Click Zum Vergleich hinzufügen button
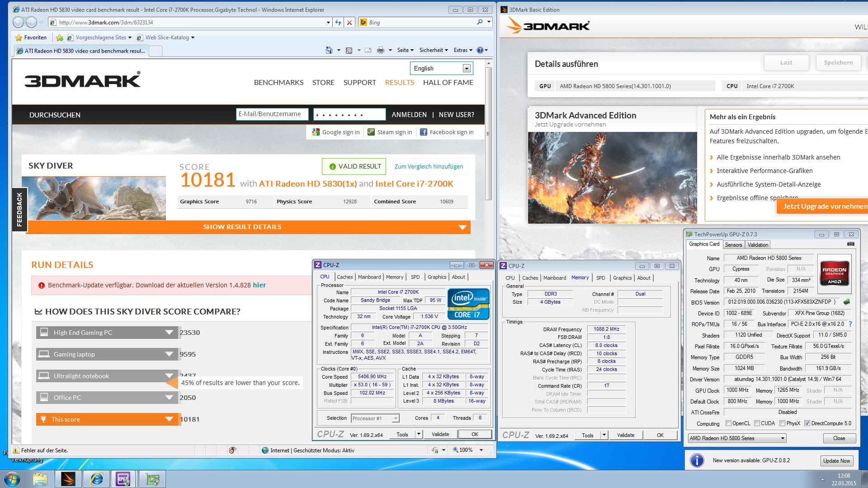Image resolution: width=868 pixels, height=488 pixels. (429, 166)
